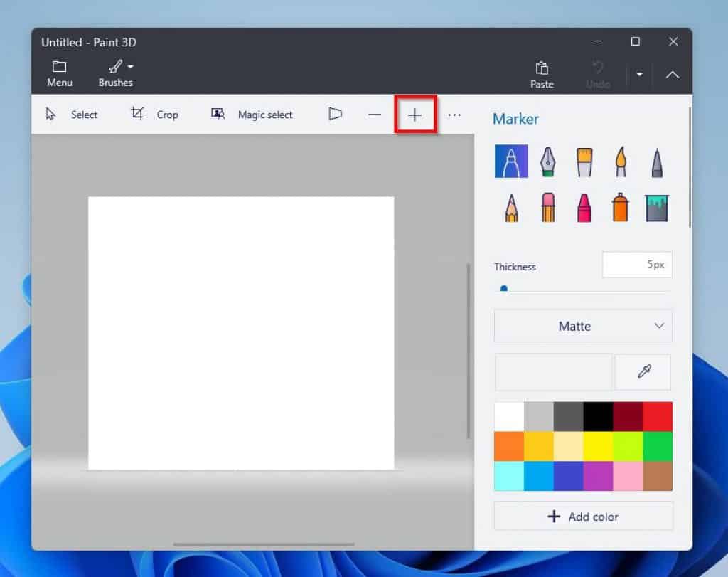Select the Marker brush
Viewport: 728px width, 577px height.
511,162
